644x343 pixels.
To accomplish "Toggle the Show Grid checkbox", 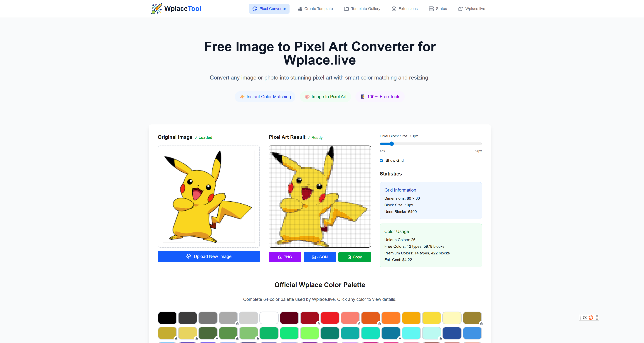I will [x=381, y=160].
